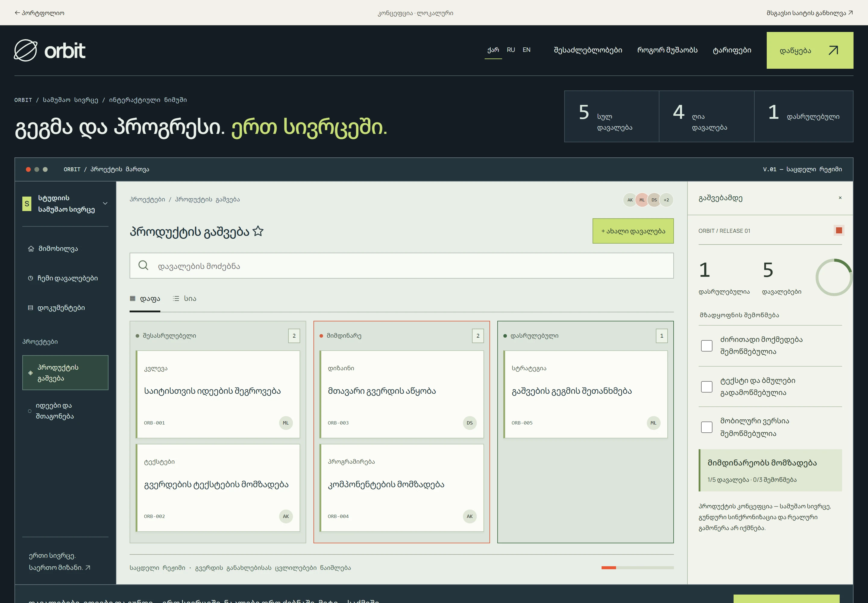Click the +2 members avatar
Screen dimensions: 868x603
coord(666,200)
